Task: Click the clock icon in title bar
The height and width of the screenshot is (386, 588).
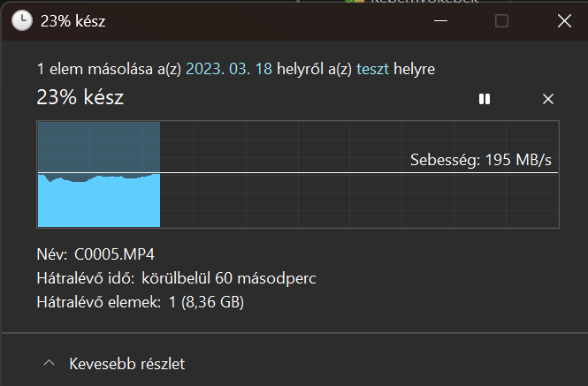Action: (22, 20)
